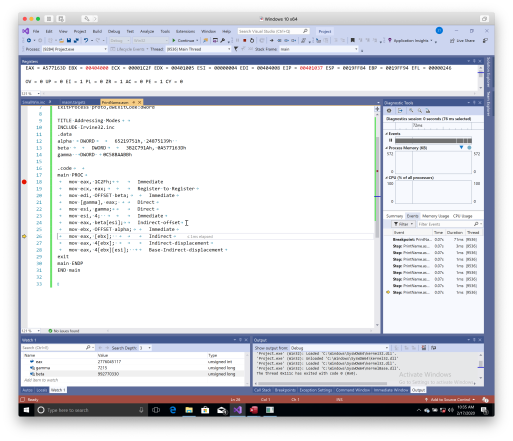Click the Save file icon
The width and height of the screenshot is (513, 441).
69,40
